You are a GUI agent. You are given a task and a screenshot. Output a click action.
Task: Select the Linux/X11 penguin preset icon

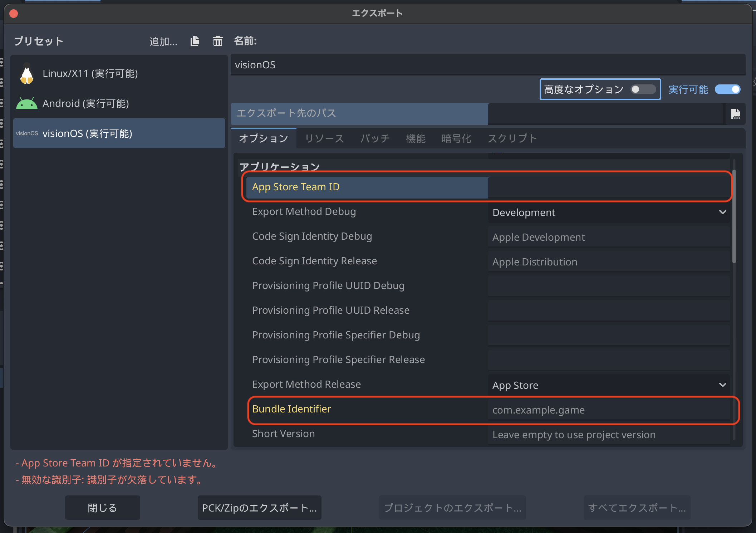point(27,74)
